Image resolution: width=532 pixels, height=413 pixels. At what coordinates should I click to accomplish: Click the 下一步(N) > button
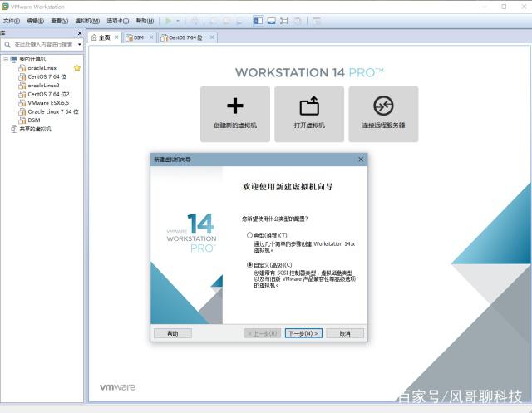pos(303,333)
